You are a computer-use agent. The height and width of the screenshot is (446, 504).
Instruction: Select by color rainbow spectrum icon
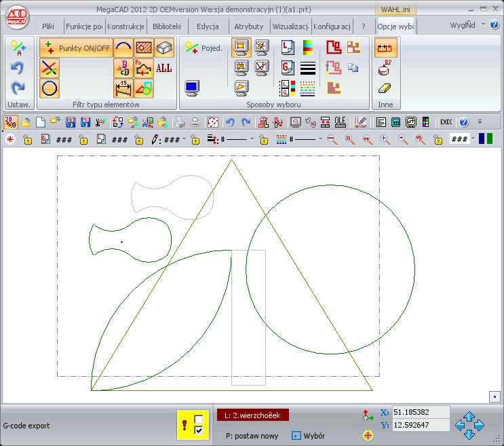pos(307,48)
